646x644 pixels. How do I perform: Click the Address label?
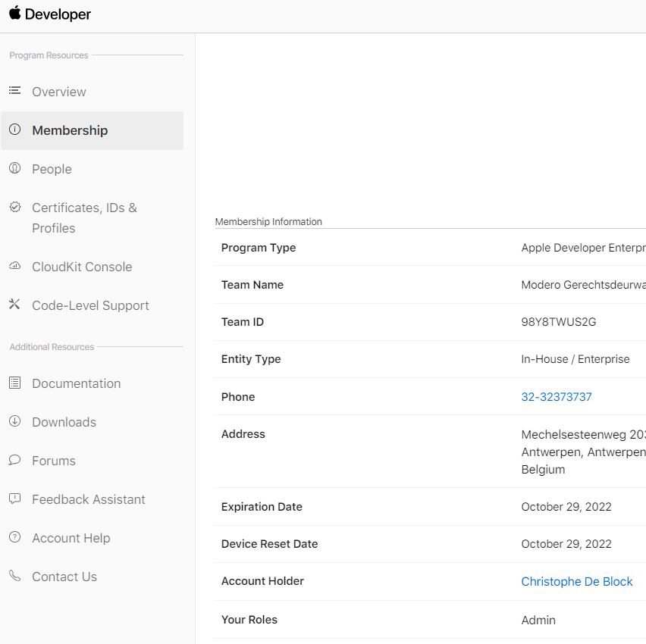243,434
